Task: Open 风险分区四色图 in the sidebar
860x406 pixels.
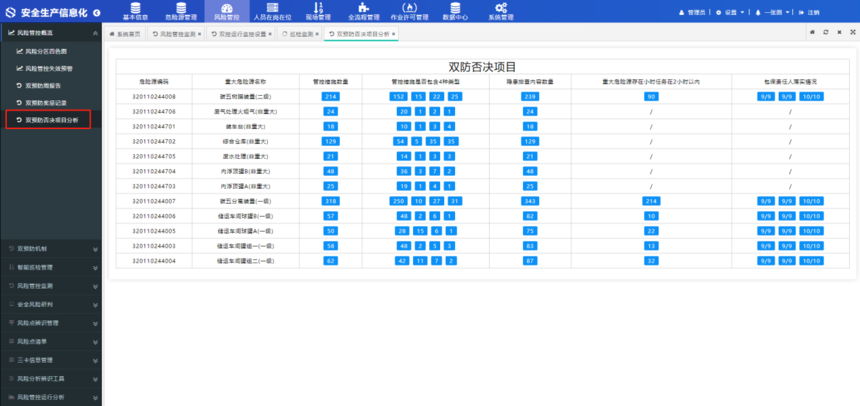Action: pos(46,51)
